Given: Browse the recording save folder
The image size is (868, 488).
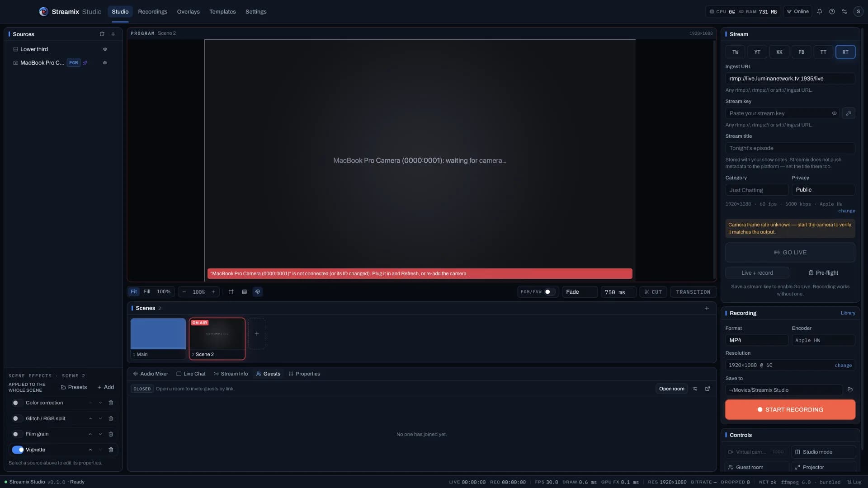Looking at the screenshot, I should click(x=850, y=390).
